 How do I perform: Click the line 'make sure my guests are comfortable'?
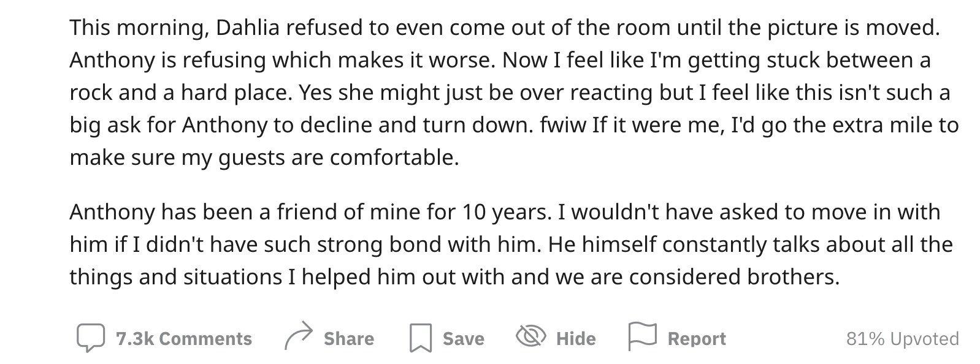(x=264, y=158)
